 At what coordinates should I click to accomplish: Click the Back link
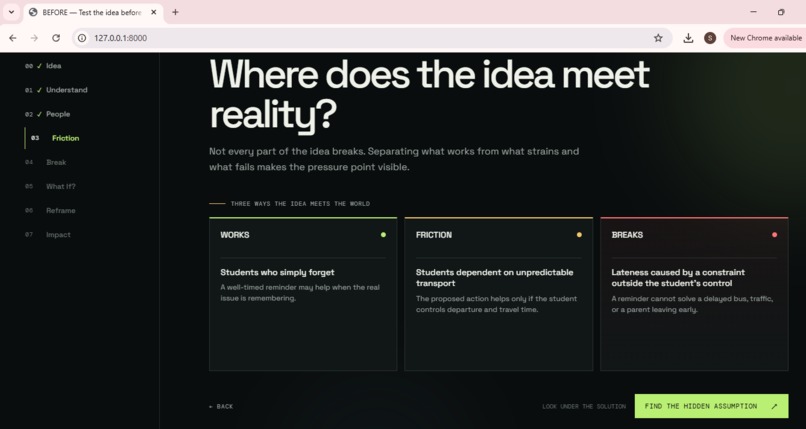(x=221, y=406)
